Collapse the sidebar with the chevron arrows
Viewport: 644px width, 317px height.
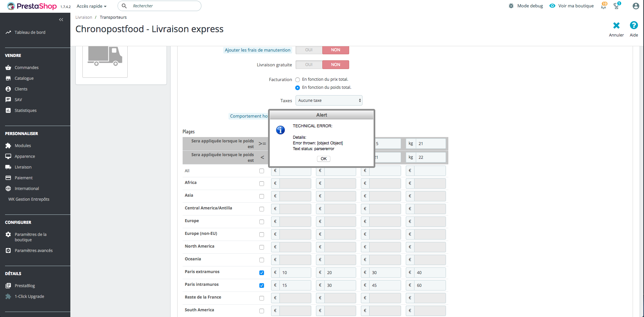point(61,19)
